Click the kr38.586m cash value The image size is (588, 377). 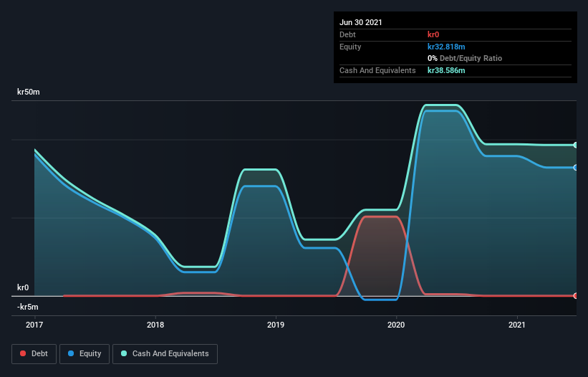(x=446, y=70)
